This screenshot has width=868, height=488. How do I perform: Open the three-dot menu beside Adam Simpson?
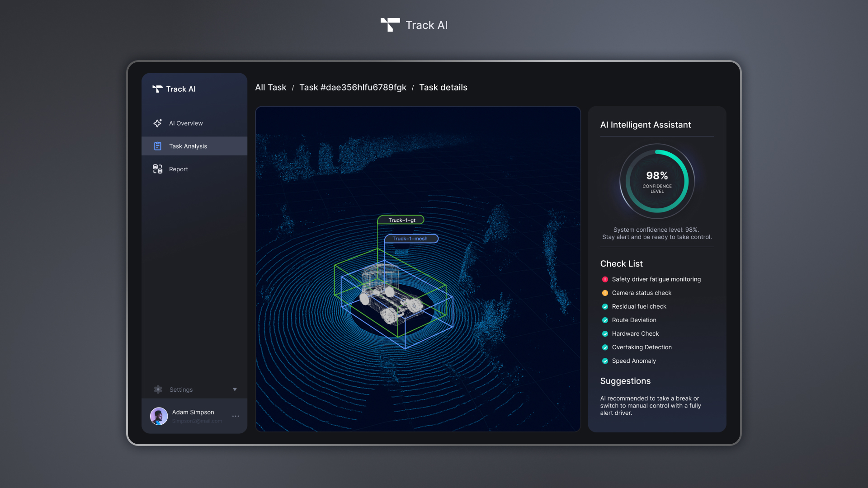236,416
